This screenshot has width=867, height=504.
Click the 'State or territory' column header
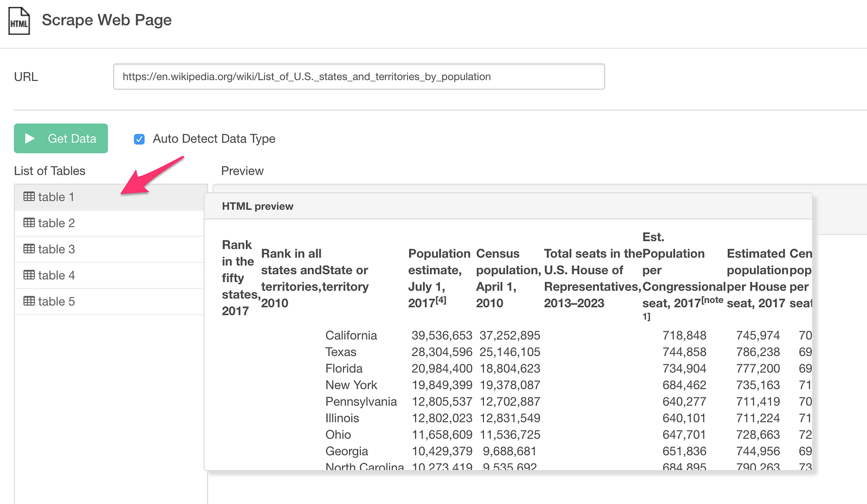pos(345,278)
